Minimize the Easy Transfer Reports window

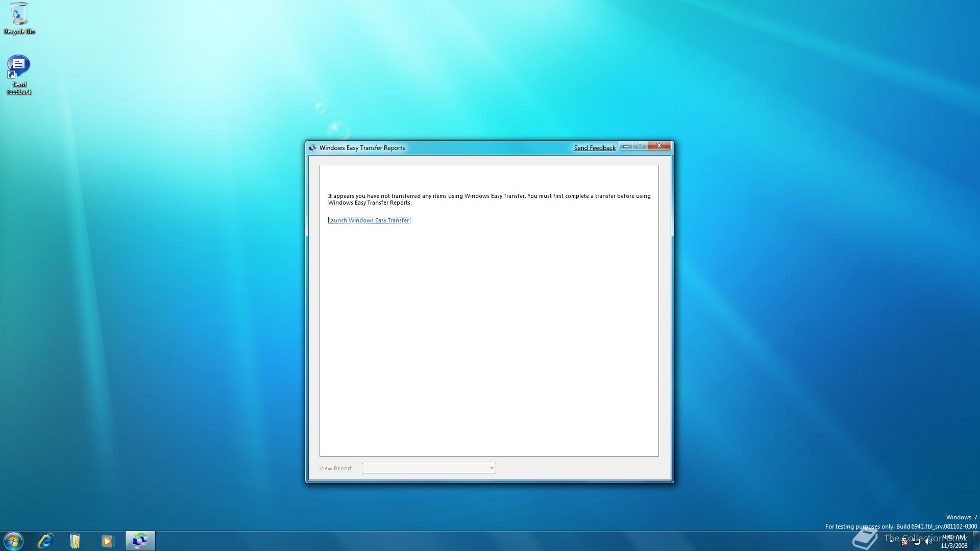(626, 146)
